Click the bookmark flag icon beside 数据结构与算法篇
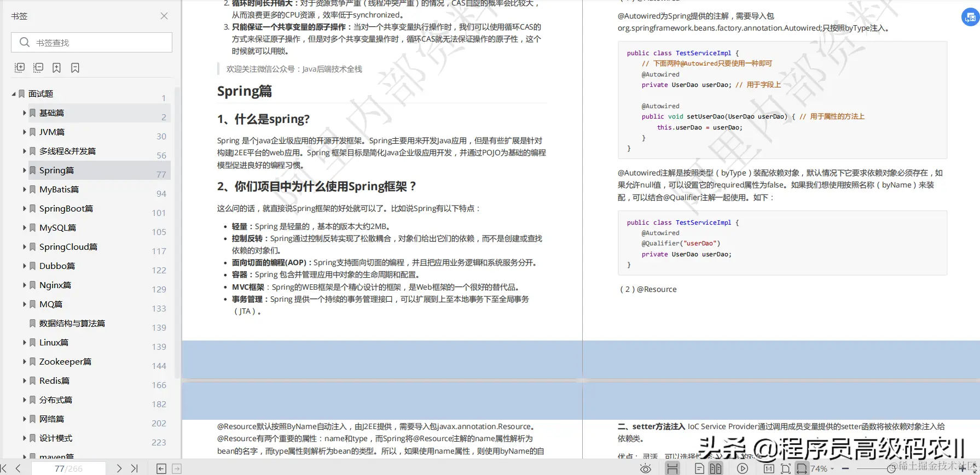This screenshot has width=980, height=475. 33,324
